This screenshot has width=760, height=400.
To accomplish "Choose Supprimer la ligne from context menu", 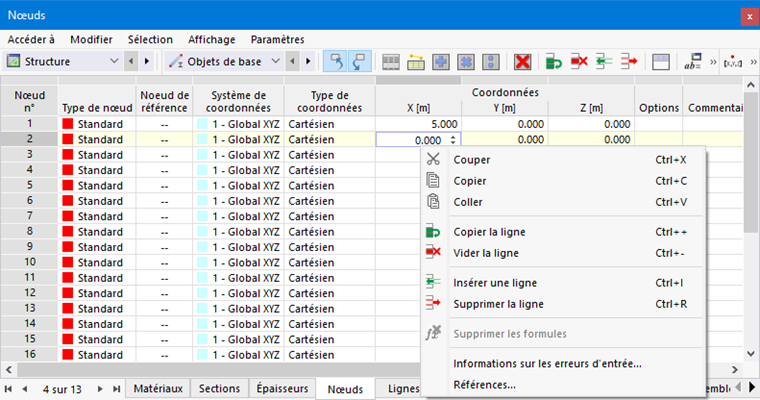I will [563, 304].
